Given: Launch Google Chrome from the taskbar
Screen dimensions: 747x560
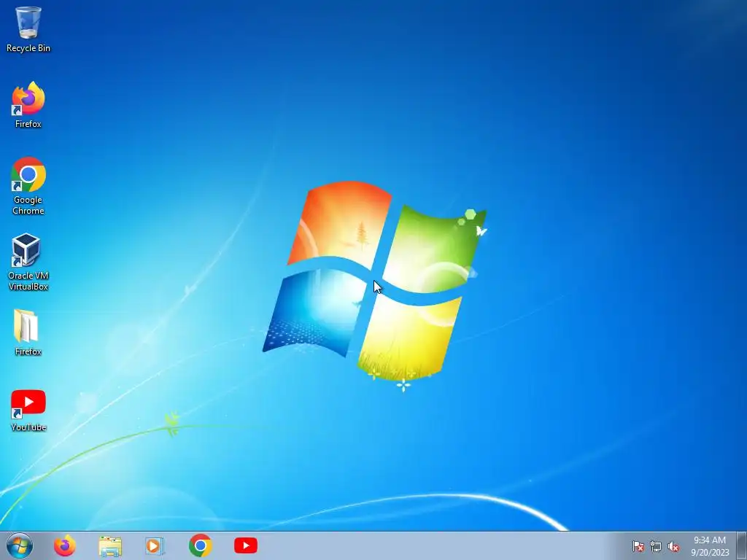Looking at the screenshot, I should click(x=200, y=545).
